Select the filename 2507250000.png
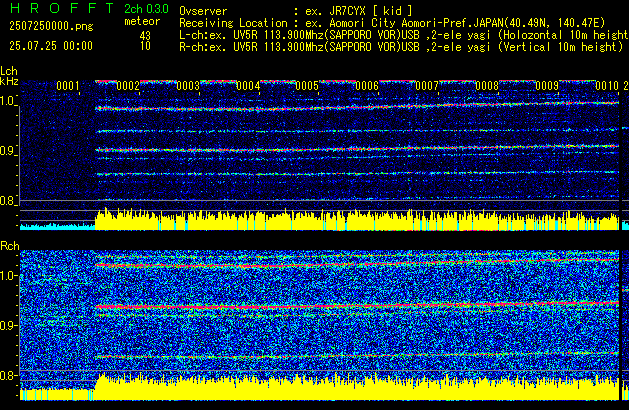The width and height of the screenshot is (629, 410). coord(51,26)
